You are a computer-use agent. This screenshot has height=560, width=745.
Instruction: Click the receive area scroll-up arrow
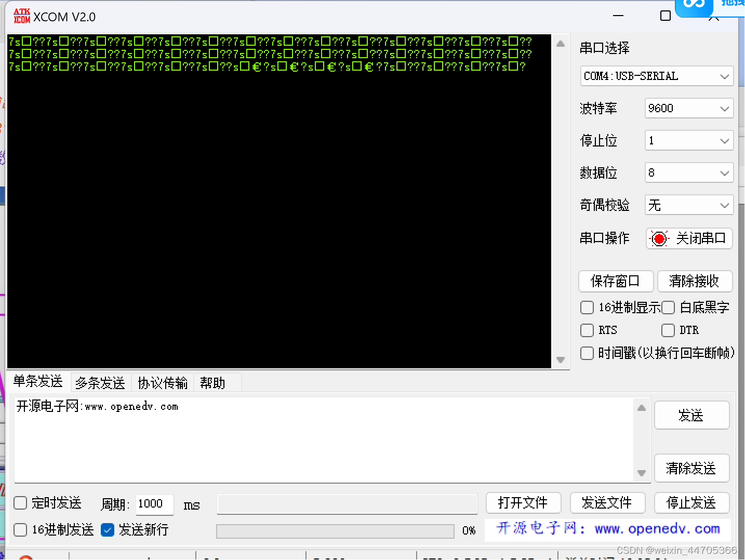pyautogui.click(x=560, y=44)
